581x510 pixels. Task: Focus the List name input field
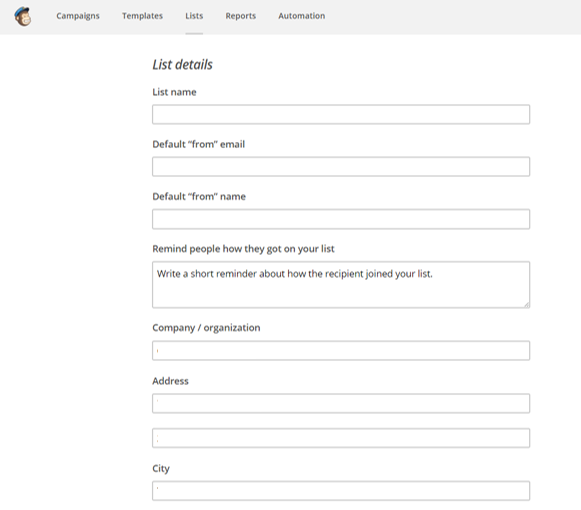[x=341, y=114]
